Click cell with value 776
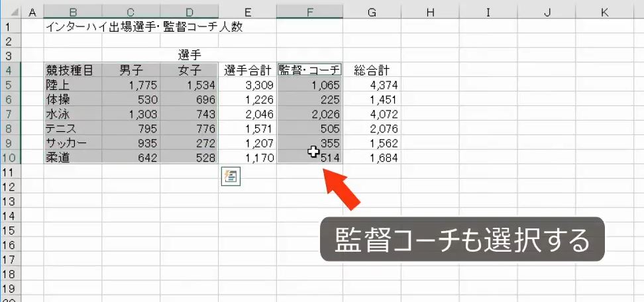The height and width of the screenshot is (302, 644). [x=189, y=128]
